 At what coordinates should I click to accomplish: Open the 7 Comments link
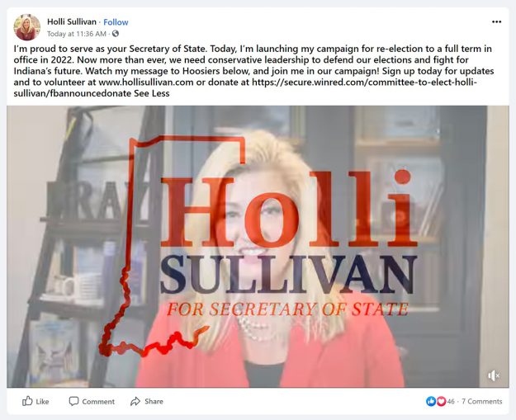482,401
